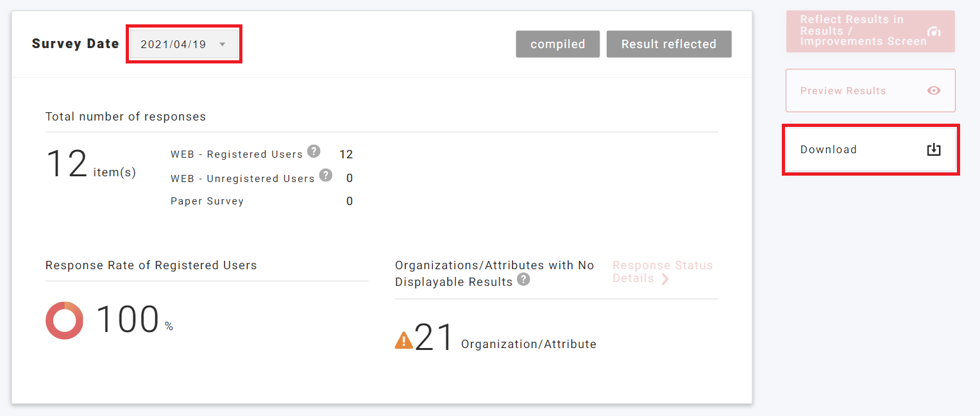Click the 12 item(s) total responses number
Screen dimensions: 980x416
coord(67,164)
